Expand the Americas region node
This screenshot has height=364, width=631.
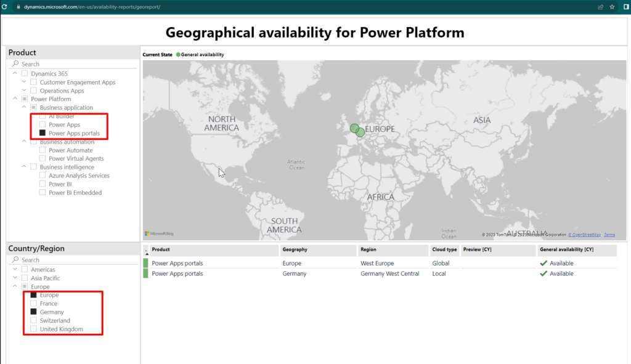click(15, 269)
